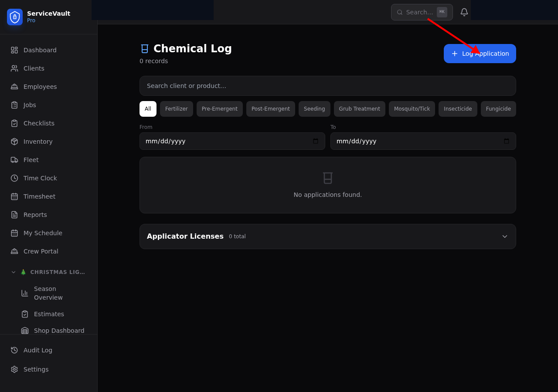Switch to the Seeding filter tab

click(314, 108)
